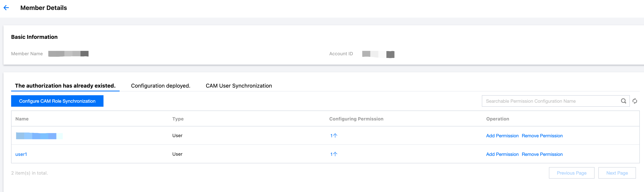Click permission count for first user
The height and width of the screenshot is (192, 644).
click(x=333, y=136)
